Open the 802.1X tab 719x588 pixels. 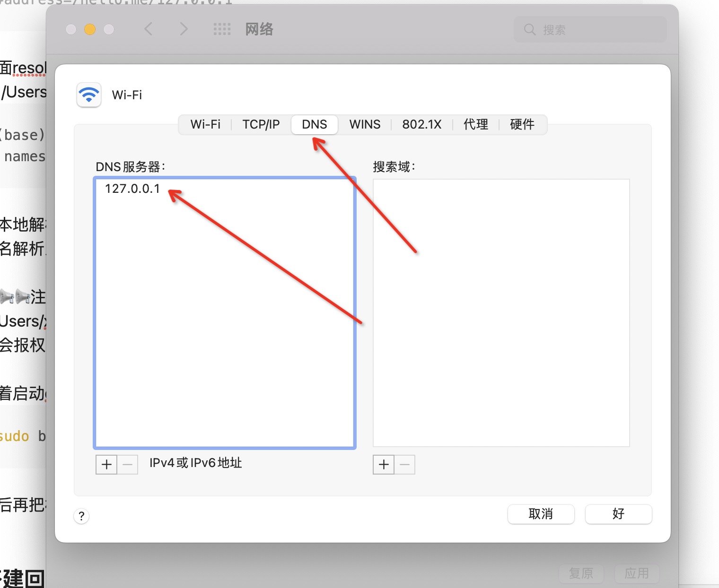(x=421, y=124)
